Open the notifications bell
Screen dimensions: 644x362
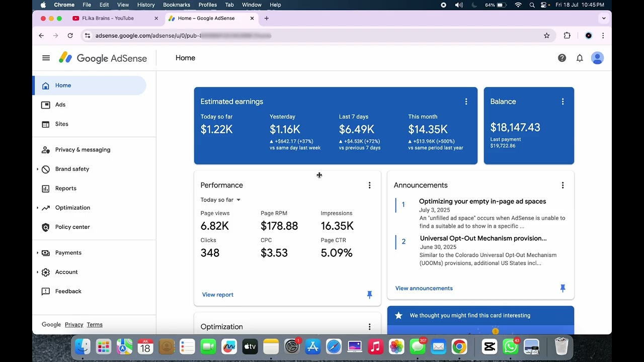click(580, 58)
